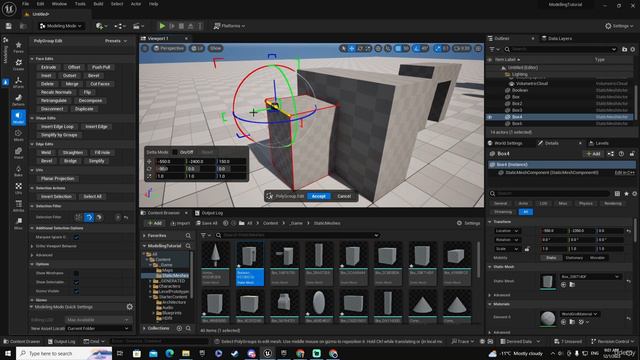This screenshot has width=640, height=360.
Task: Open the Mesh tool category
Action: click(18, 135)
